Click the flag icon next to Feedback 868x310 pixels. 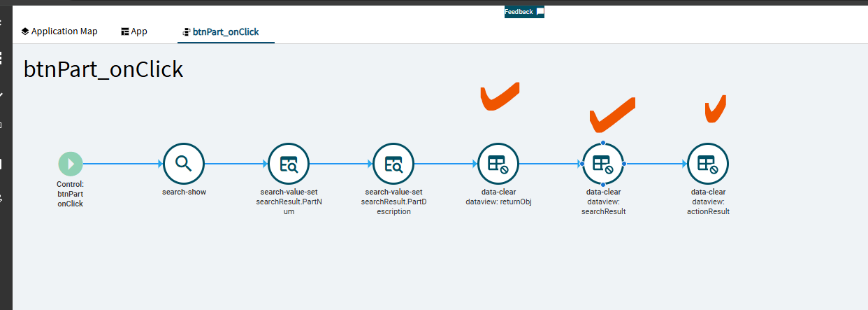540,12
